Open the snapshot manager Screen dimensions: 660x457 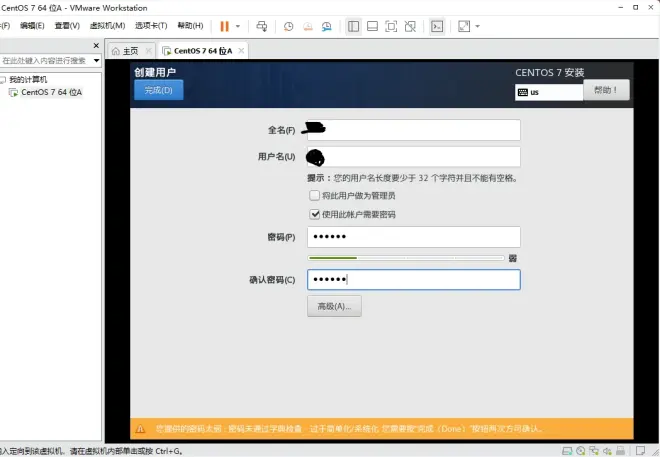pos(327,27)
